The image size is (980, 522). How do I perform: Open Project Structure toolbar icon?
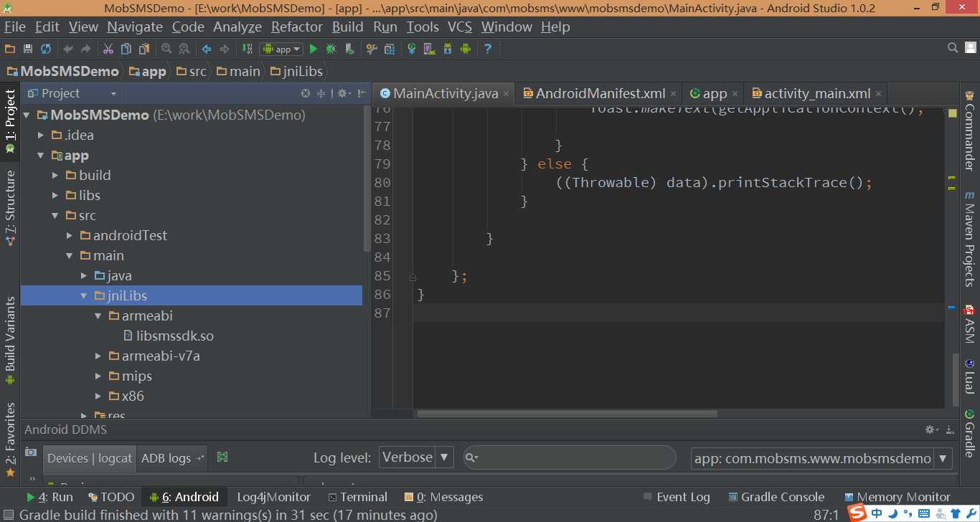(x=390, y=49)
